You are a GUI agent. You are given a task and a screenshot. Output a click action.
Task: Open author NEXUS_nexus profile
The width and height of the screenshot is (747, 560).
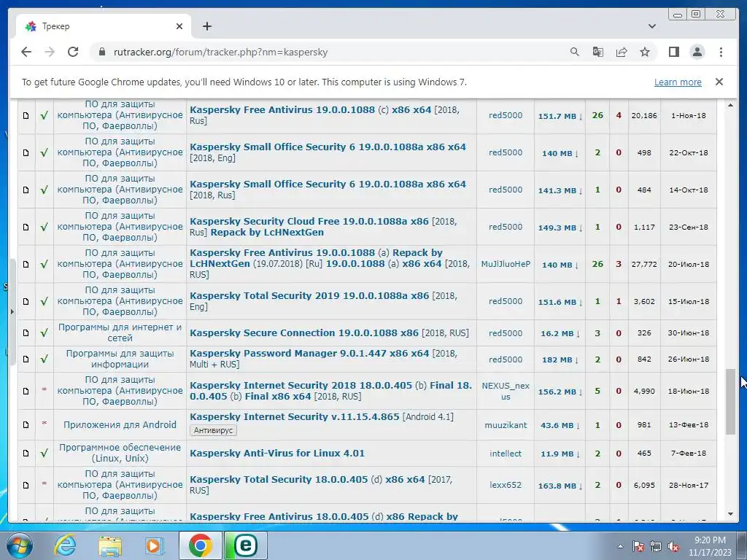pos(506,391)
